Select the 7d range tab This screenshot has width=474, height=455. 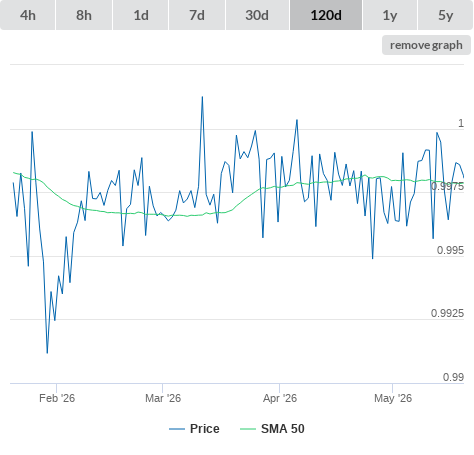click(197, 15)
